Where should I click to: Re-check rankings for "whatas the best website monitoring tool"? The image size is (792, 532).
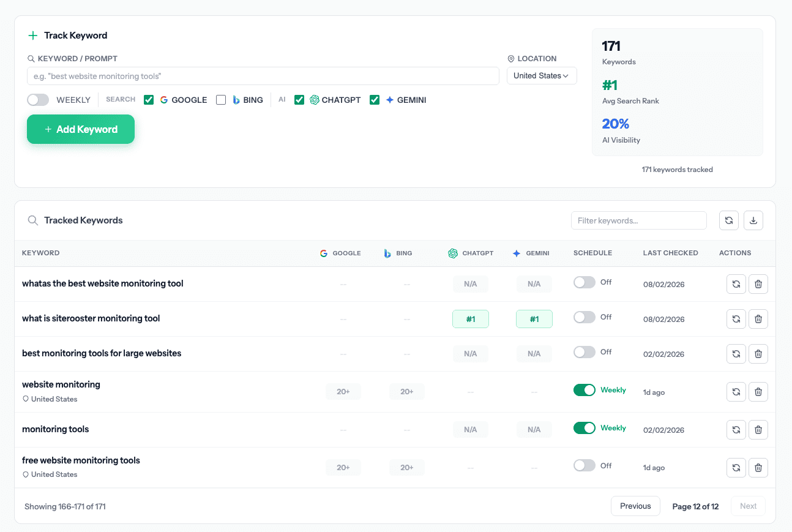point(736,283)
